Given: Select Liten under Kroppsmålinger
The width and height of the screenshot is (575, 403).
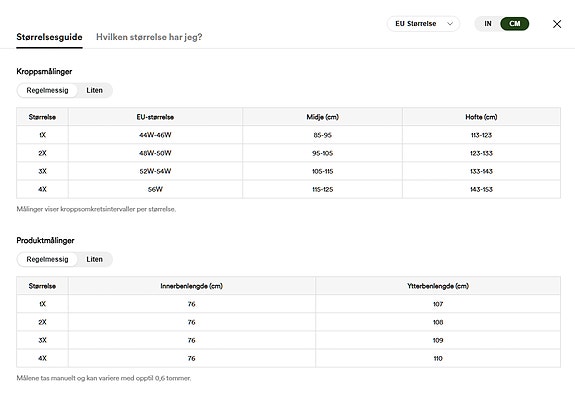Looking at the screenshot, I should [x=95, y=91].
